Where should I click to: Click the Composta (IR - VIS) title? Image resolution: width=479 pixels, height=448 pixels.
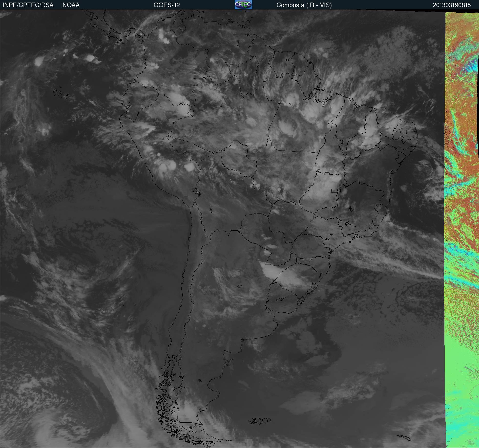304,5
